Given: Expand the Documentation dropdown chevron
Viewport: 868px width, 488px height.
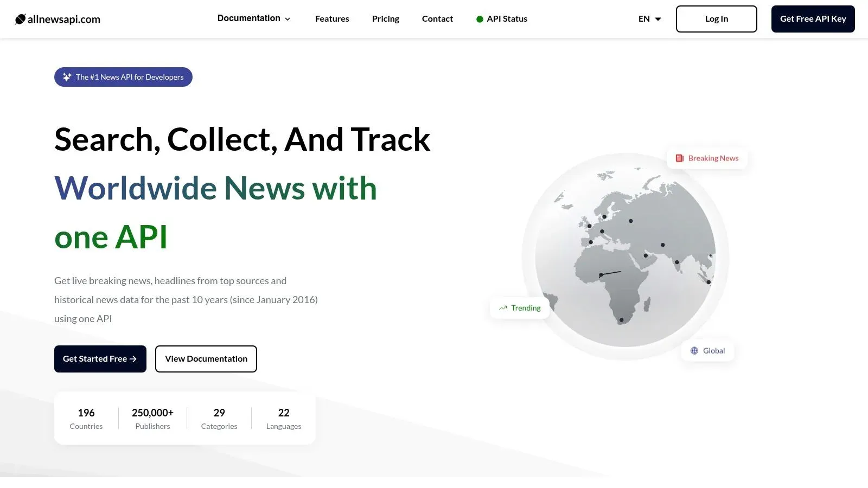Looking at the screenshot, I should [x=288, y=19].
